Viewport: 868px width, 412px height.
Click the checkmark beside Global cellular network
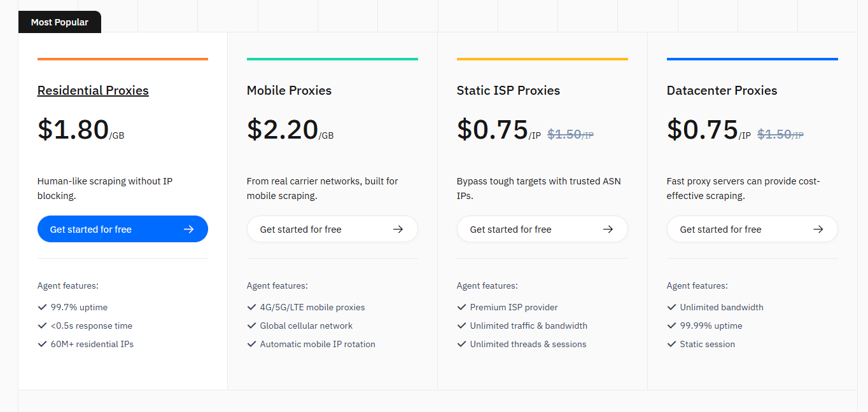251,325
